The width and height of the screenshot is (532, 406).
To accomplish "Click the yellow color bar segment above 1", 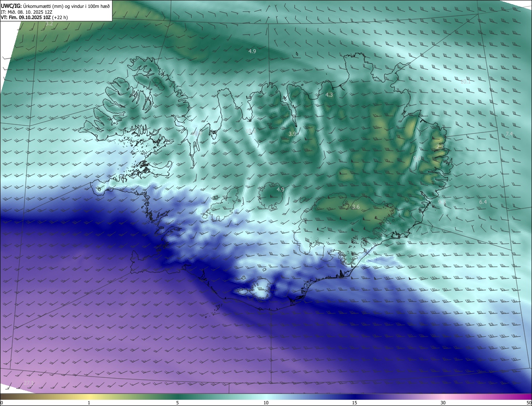I will (x=89, y=396).
